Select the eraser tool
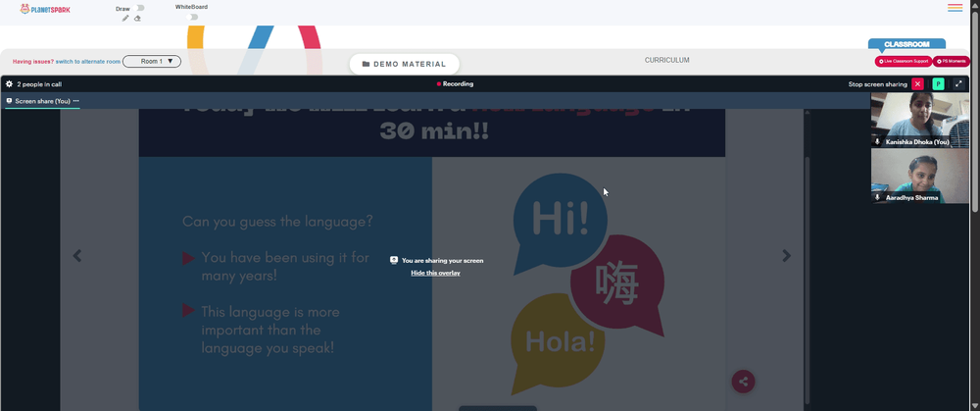 (137, 18)
